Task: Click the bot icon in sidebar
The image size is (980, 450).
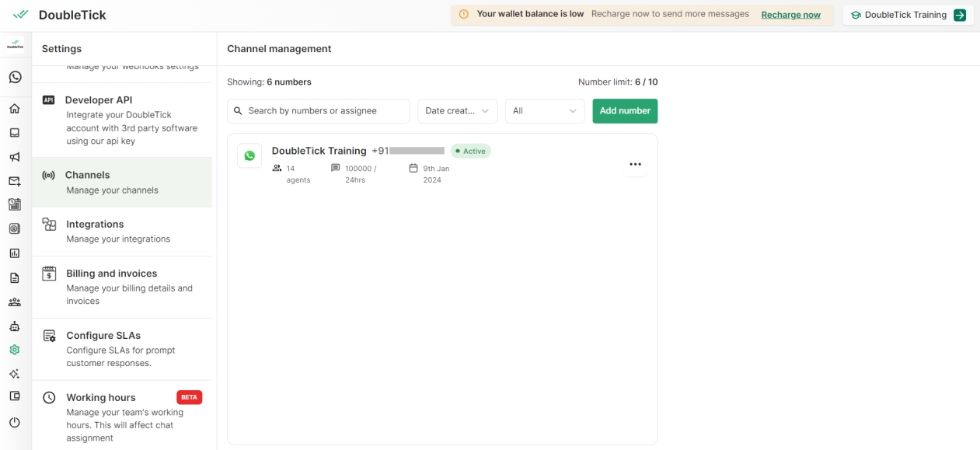Action: (15, 326)
